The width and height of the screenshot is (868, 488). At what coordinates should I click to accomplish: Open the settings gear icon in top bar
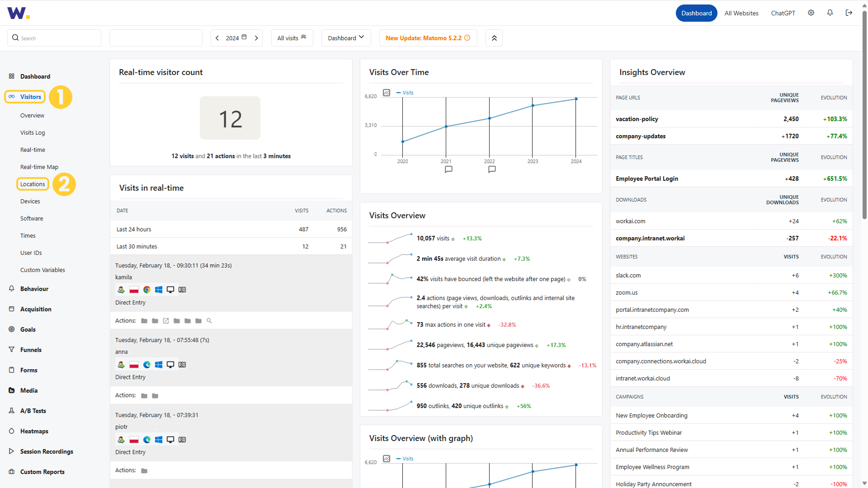point(811,13)
